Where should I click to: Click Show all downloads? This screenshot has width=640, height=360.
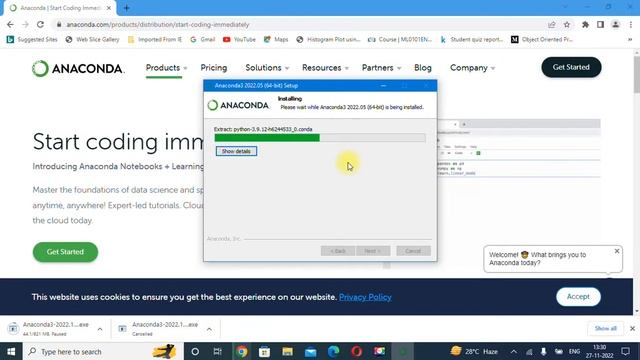[606, 329]
